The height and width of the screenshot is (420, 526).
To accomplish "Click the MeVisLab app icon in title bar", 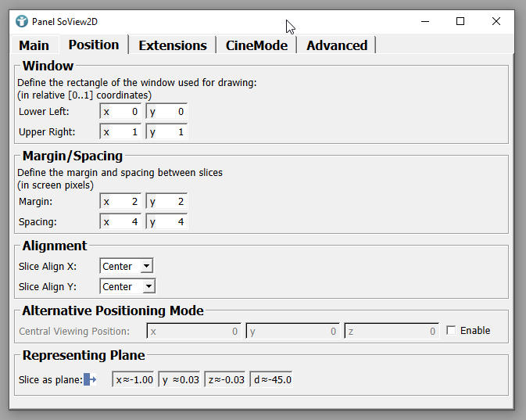I will 21,21.
